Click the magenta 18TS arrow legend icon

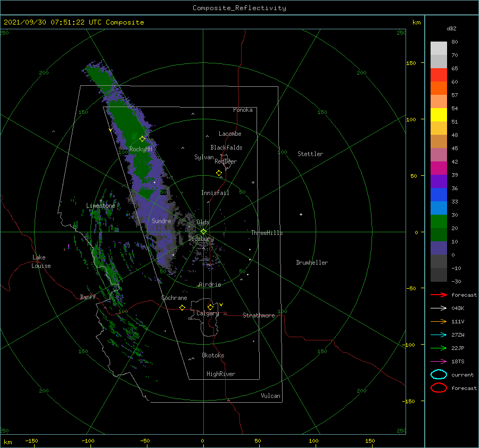(x=439, y=362)
